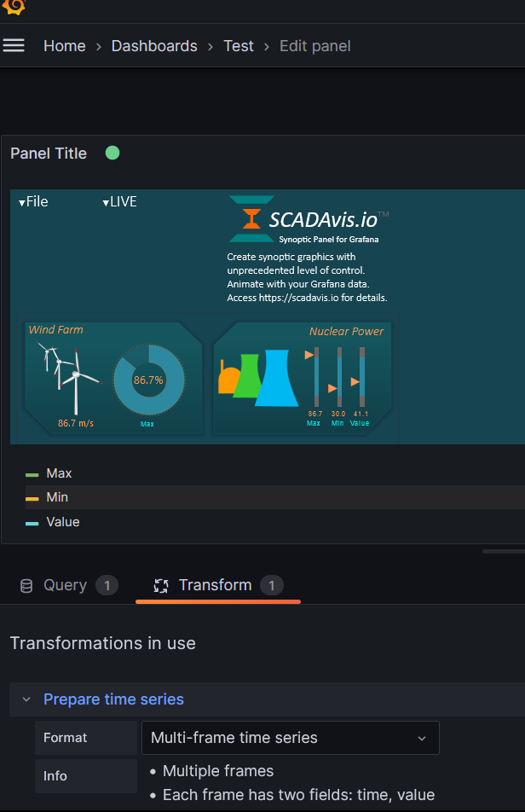Open the LIVE dropdown menu
Image resolution: width=525 pixels, height=812 pixels.
[119, 202]
